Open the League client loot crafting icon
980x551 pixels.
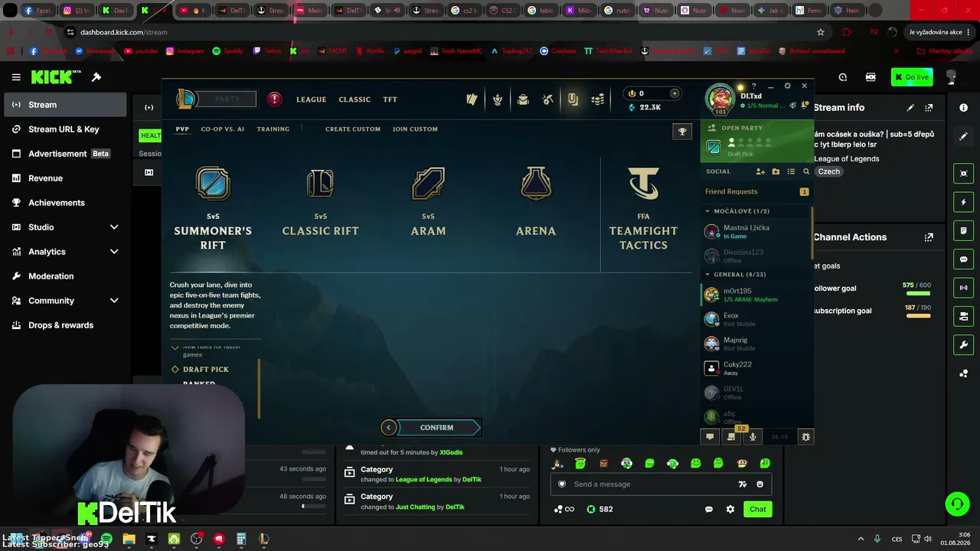[x=548, y=99]
